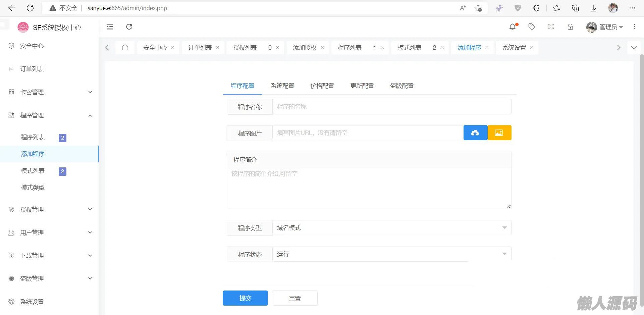The width and height of the screenshot is (644, 315).
Task: Collapse the 程序管理 sidebar menu
Action: 50,115
